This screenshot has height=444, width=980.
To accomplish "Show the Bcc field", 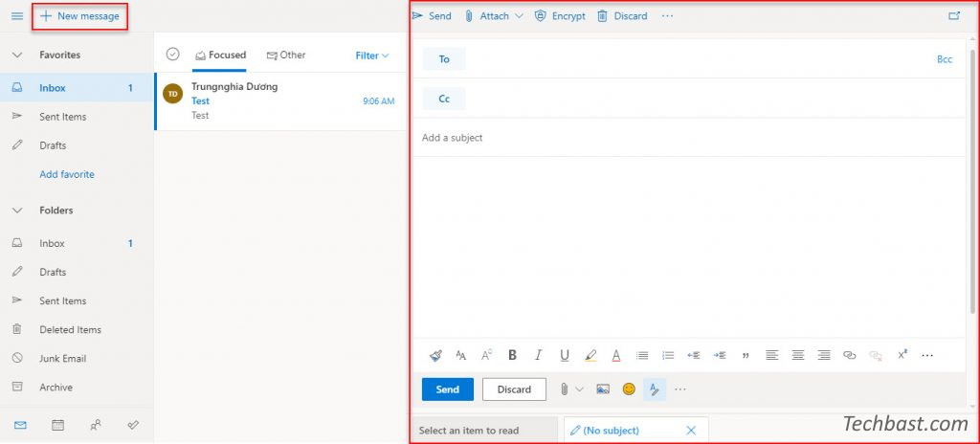I will click(x=945, y=59).
